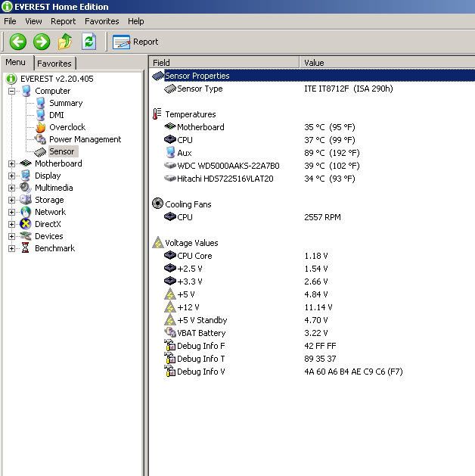Viewport: 475px width, 476px height.
Task: Expand the Display tree node
Action: pos(11,176)
